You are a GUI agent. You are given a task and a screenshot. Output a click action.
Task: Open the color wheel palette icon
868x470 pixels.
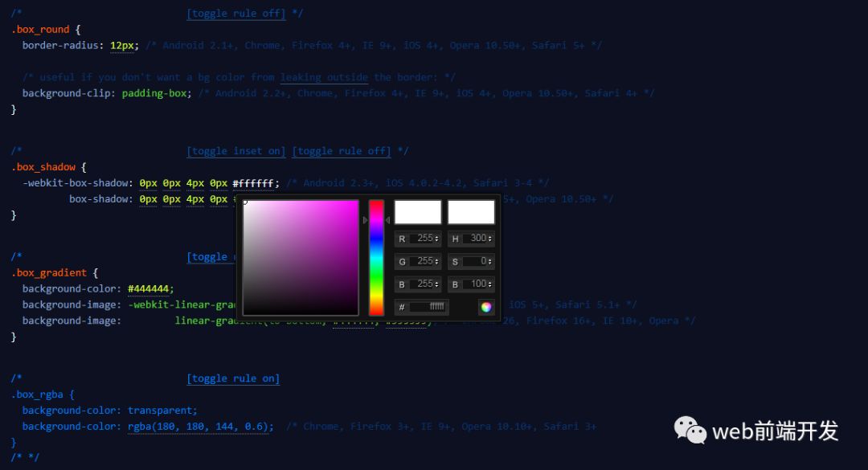point(486,307)
